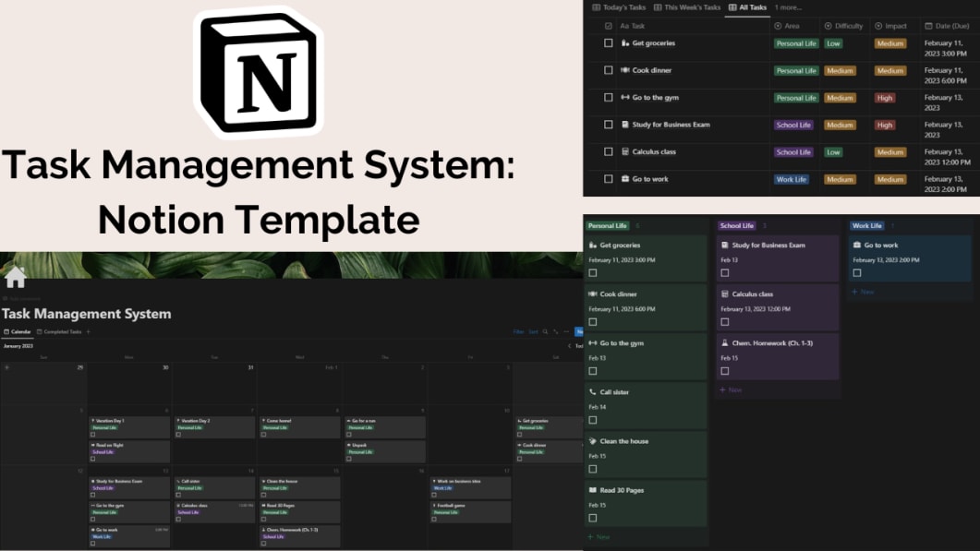Open the Sort dropdown in the calendar toolbar

click(x=534, y=331)
